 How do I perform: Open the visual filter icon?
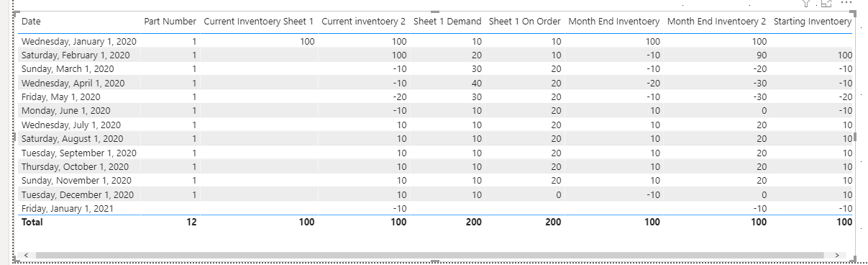coord(806,3)
